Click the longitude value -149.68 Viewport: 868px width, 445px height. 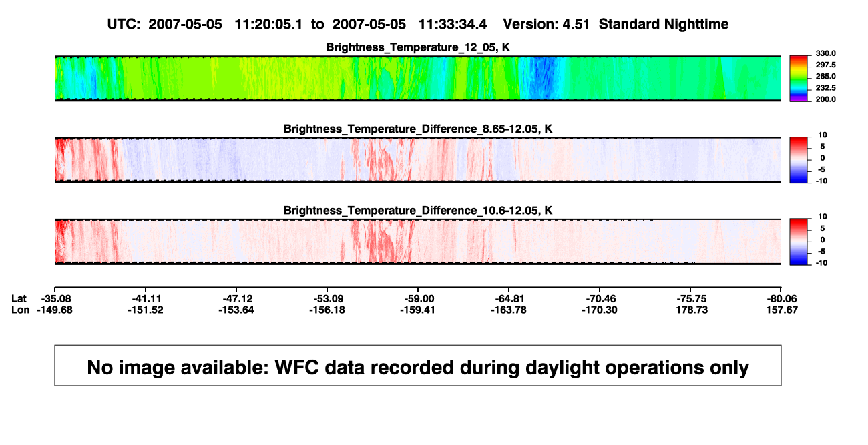pos(55,310)
